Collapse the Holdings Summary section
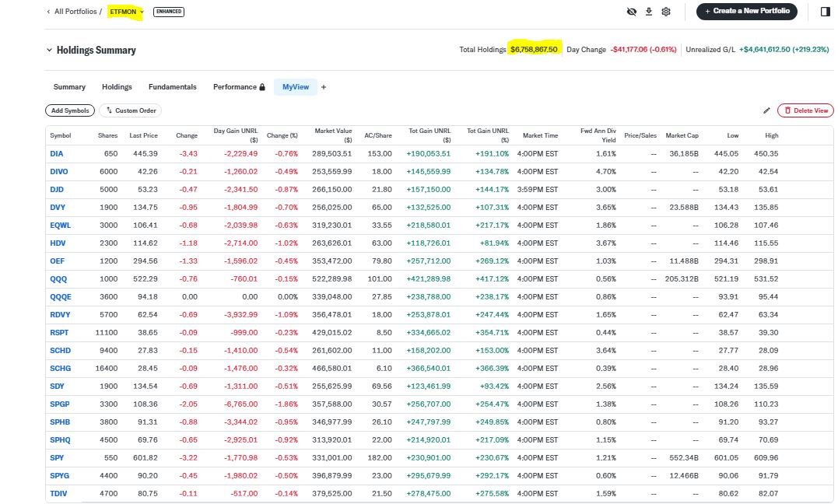Image resolution: width=838 pixels, height=504 pixels. (49, 50)
